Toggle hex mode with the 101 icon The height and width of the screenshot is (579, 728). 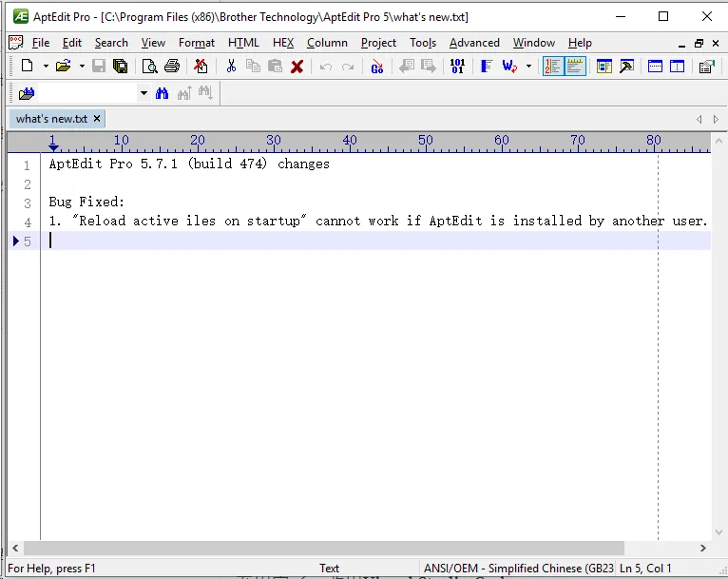pos(457,66)
